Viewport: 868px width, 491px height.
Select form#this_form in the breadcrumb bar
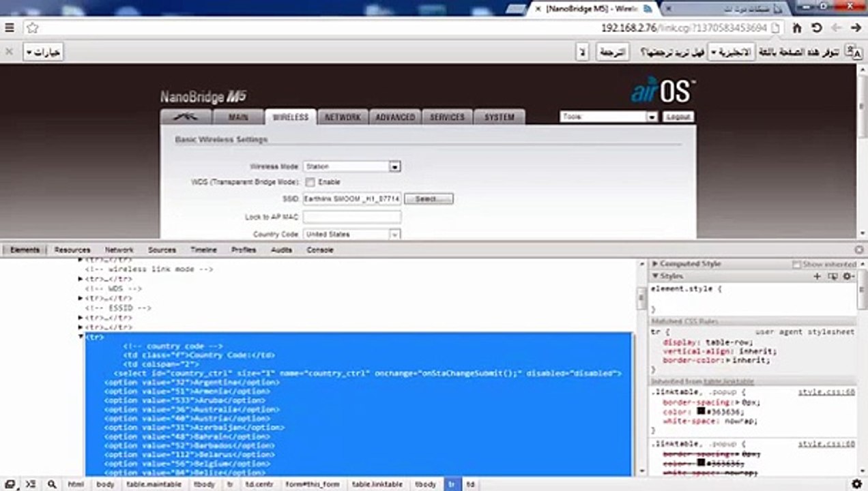[x=312, y=484]
